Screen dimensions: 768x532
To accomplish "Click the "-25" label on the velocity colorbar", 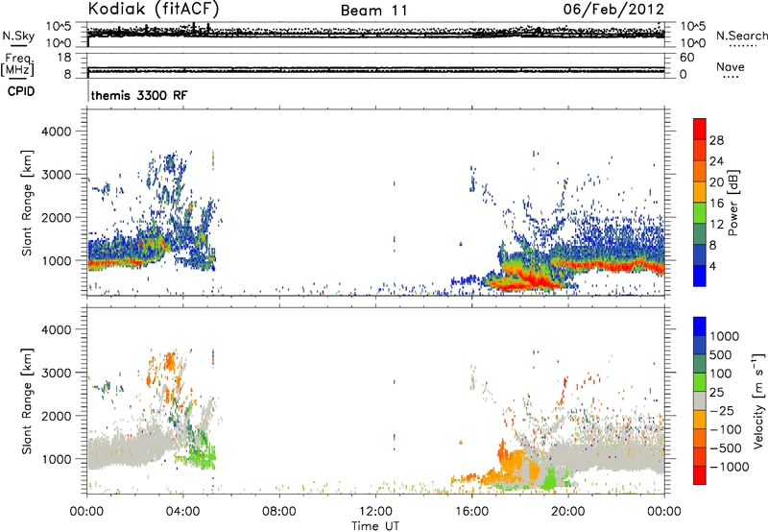I will [x=722, y=410].
